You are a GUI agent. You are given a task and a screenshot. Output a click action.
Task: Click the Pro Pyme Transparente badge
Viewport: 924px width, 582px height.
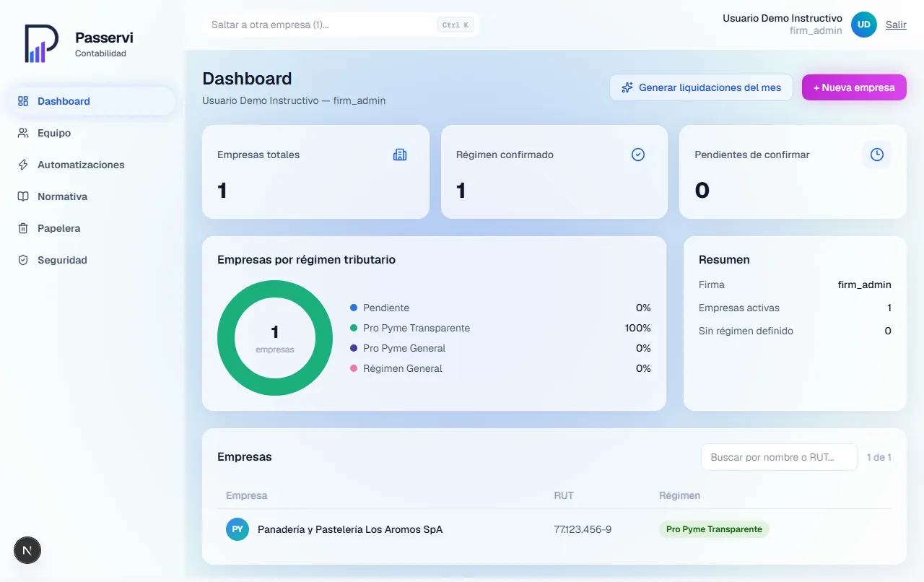pos(714,529)
